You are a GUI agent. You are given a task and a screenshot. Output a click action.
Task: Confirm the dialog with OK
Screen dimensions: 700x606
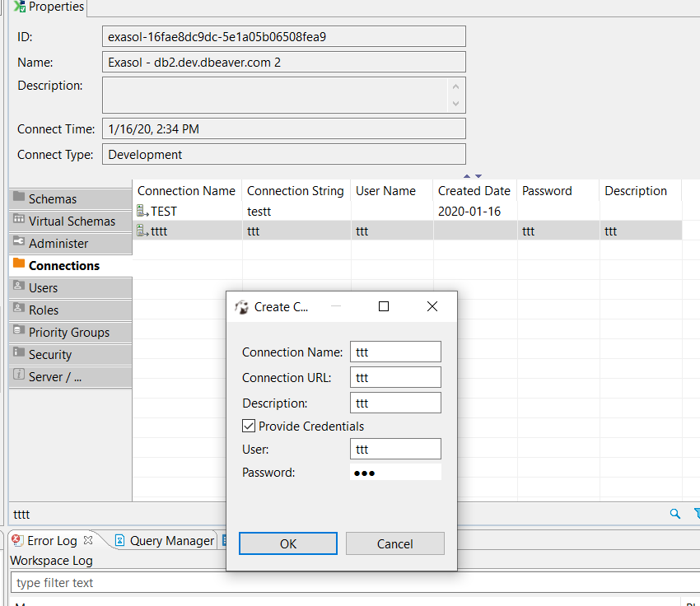(x=287, y=543)
